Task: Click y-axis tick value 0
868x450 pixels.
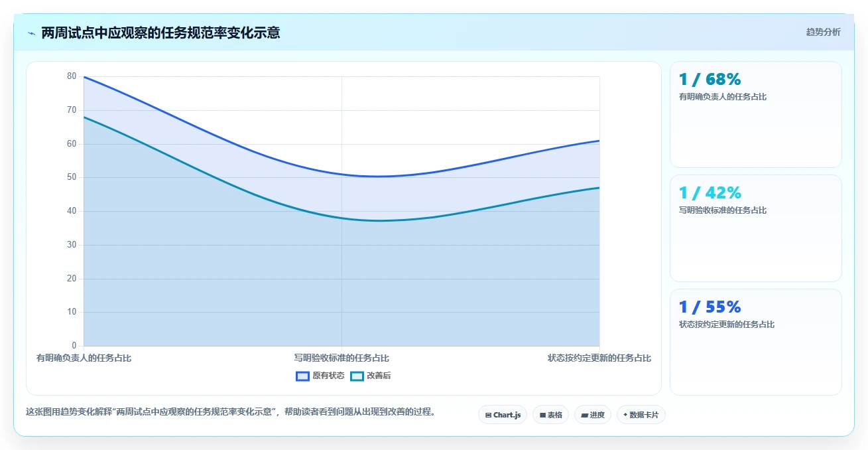Action: [74, 345]
